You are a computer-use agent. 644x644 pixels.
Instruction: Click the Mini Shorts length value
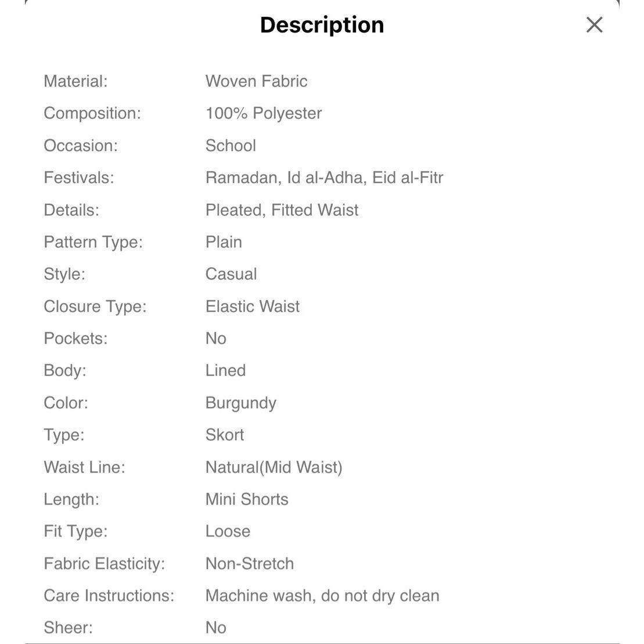[x=247, y=499]
